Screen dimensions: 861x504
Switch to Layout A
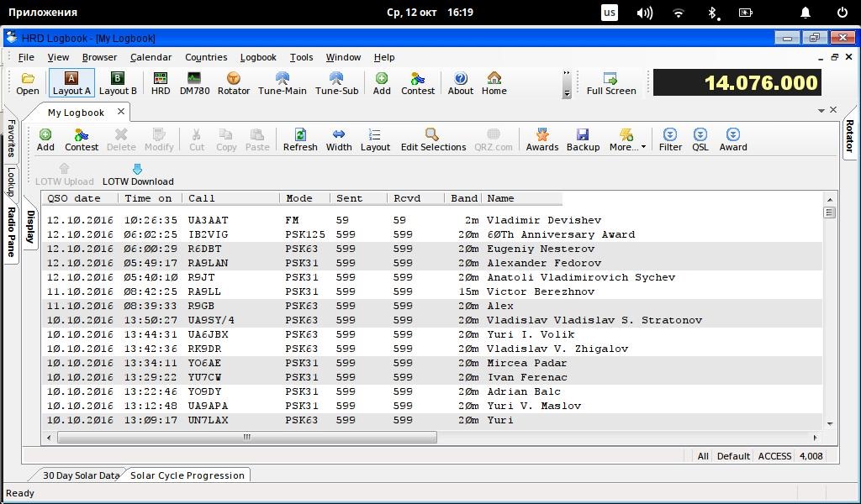click(71, 83)
